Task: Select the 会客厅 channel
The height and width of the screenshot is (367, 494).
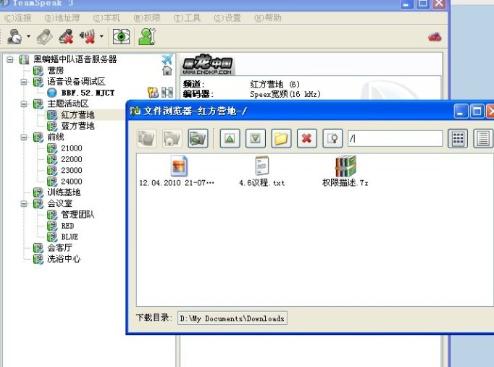Action: (60, 248)
